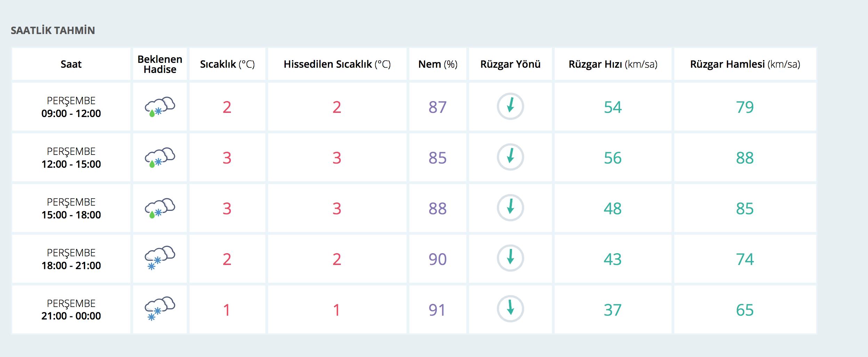Click the SAATLİK TAHMİN section title
This screenshot has height=357, width=868.
tap(53, 31)
